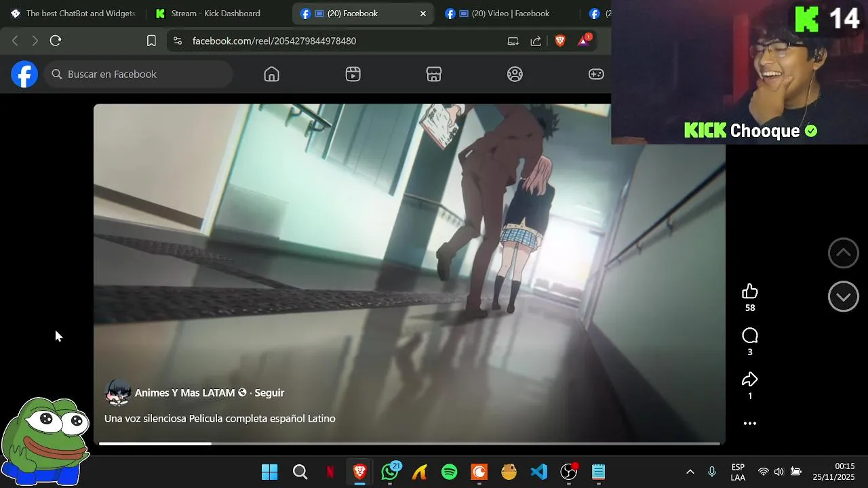Open ESP LAA language switcher
This screenshot has height=488, width=868.
tap(738, 472)
